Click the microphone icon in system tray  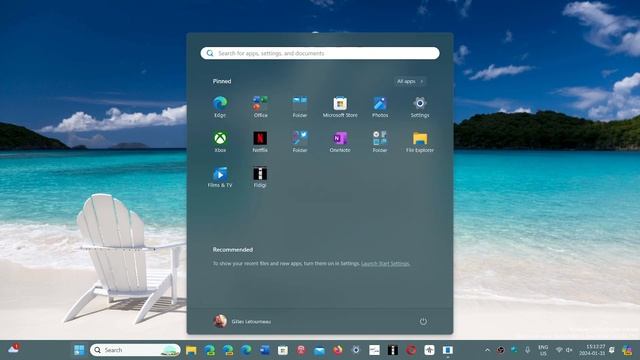pyautogui.click(x=527, y=350)
